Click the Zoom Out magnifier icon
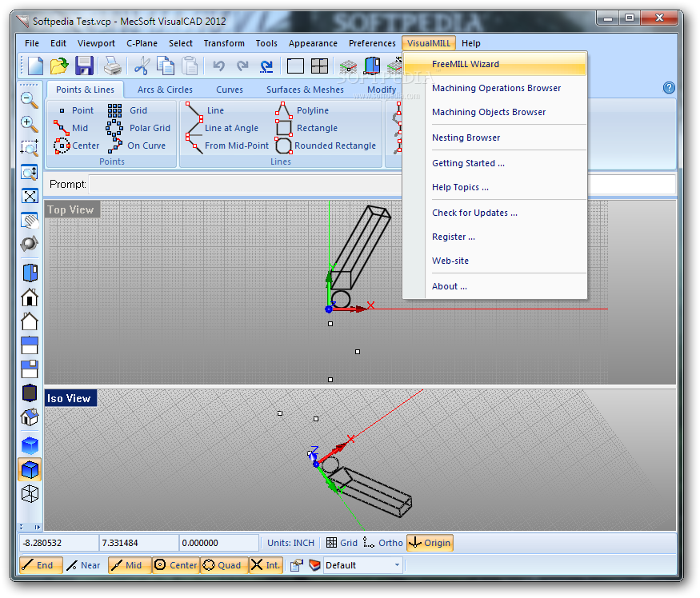 (x=30, y=101)
